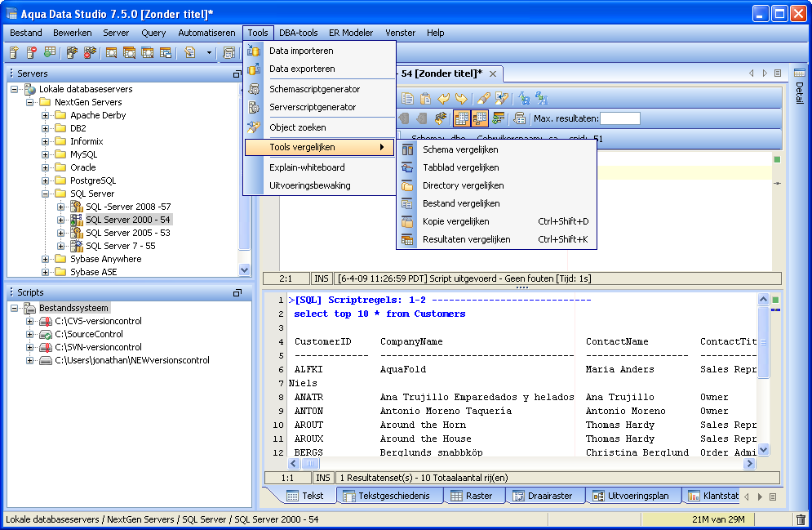The width and height of the screenshot is (812, 530).
Task: Close the 54 [Zonder titel] tab
Action: (493, 74)
